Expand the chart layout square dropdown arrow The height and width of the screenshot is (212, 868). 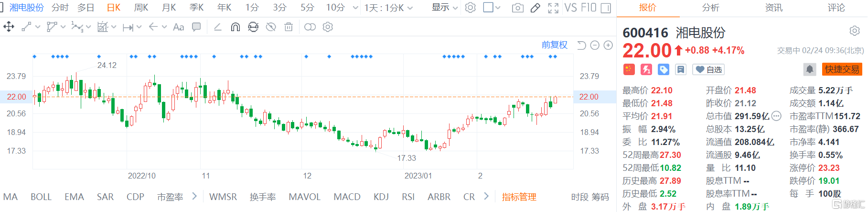coord(498,8)
